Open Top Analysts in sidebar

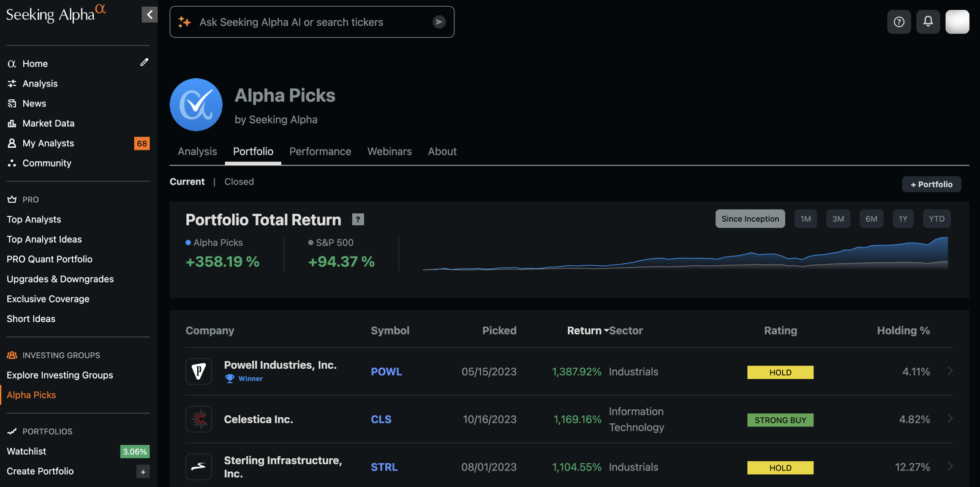(34, 219)
